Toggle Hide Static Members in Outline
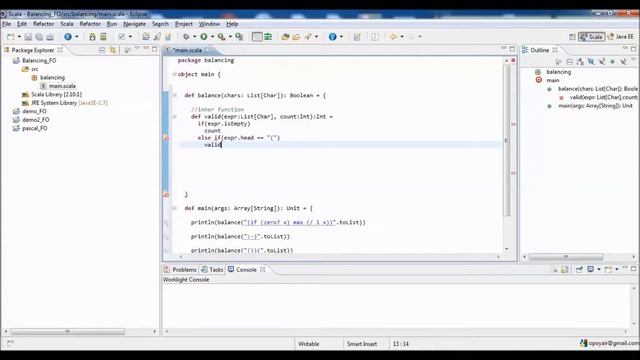640x360 pixels. [x=602, y=62]
